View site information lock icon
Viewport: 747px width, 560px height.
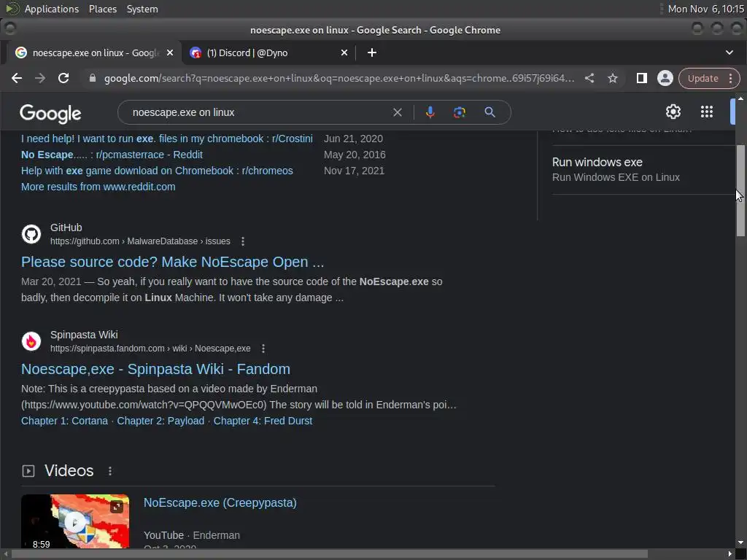pyautogui.click(x=93, y=78)
